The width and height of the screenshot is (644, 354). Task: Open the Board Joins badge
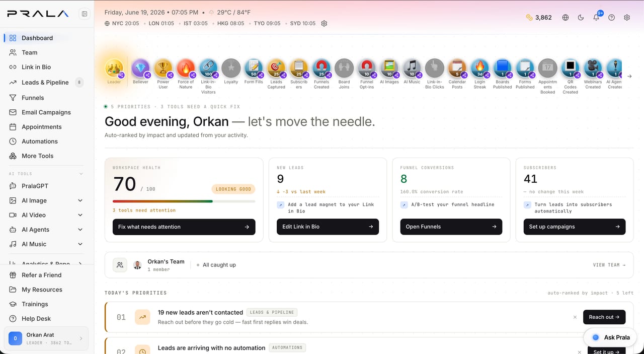tap(344, 68)
